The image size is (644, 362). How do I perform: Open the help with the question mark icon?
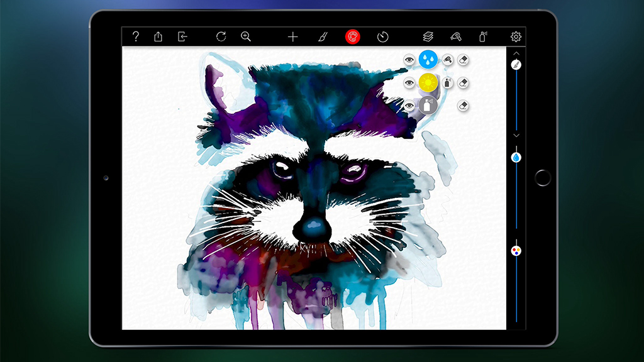click(135, 36)
